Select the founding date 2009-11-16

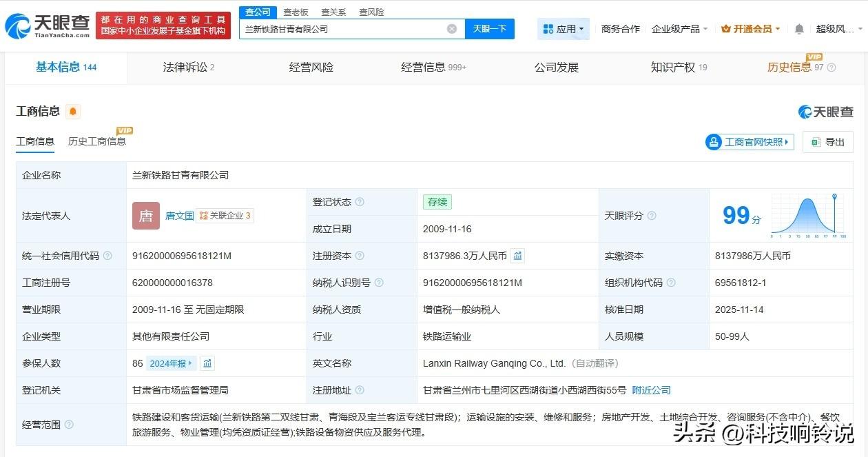(447, 229)
